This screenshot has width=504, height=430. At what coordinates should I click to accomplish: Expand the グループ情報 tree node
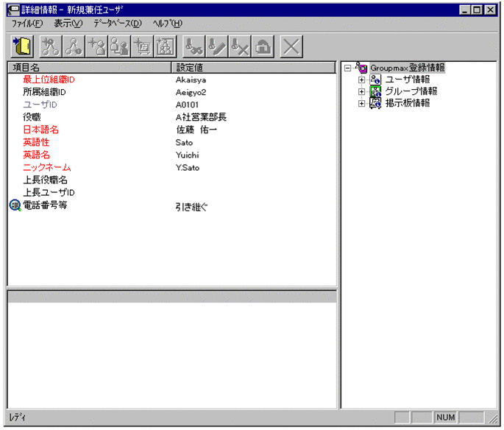[361, 91]
